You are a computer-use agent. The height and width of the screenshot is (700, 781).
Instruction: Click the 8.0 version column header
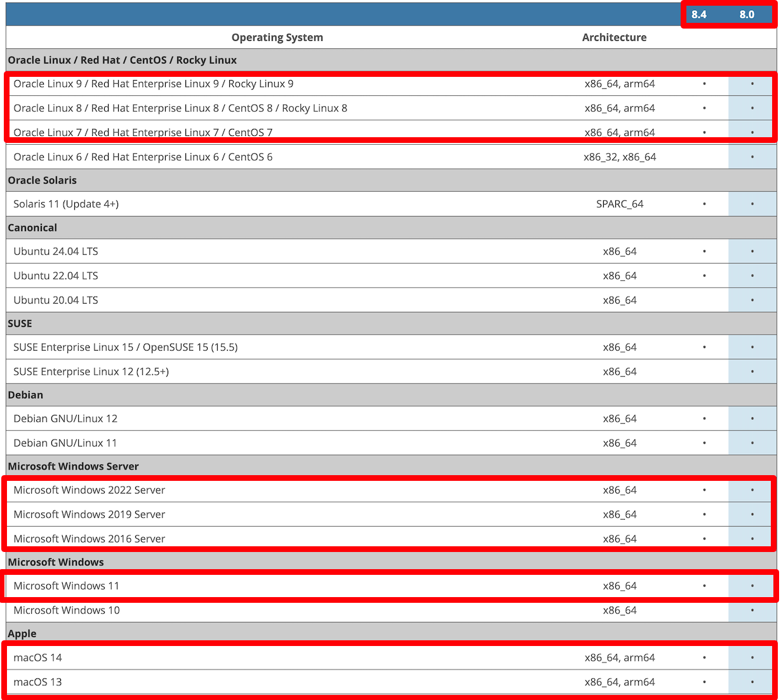[x=747, y=15]
